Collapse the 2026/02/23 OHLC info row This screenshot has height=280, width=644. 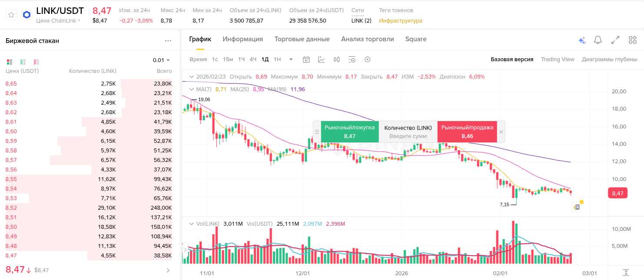pyautogui.click(x=191, y=76)
